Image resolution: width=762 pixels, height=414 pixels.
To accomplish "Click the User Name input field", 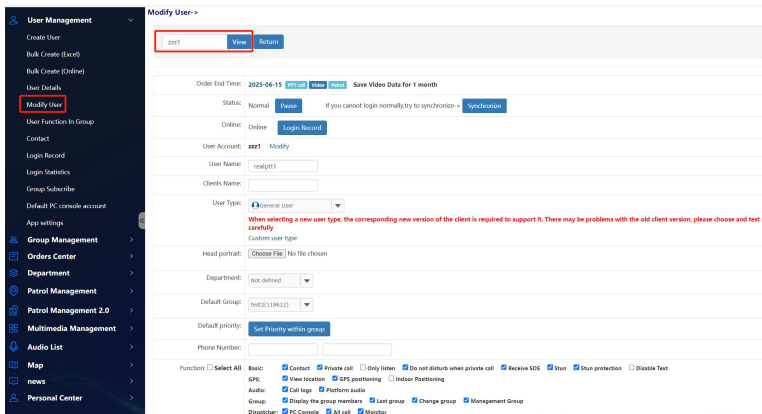I will 282,166.
